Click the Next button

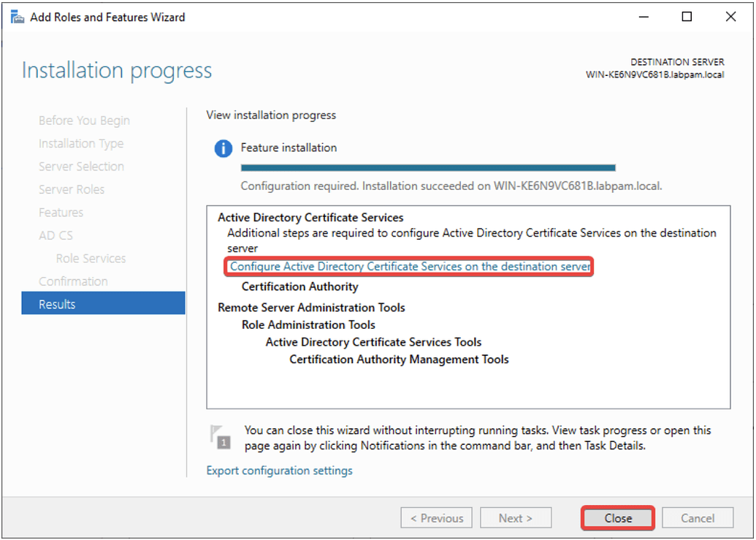click(516, 517)
